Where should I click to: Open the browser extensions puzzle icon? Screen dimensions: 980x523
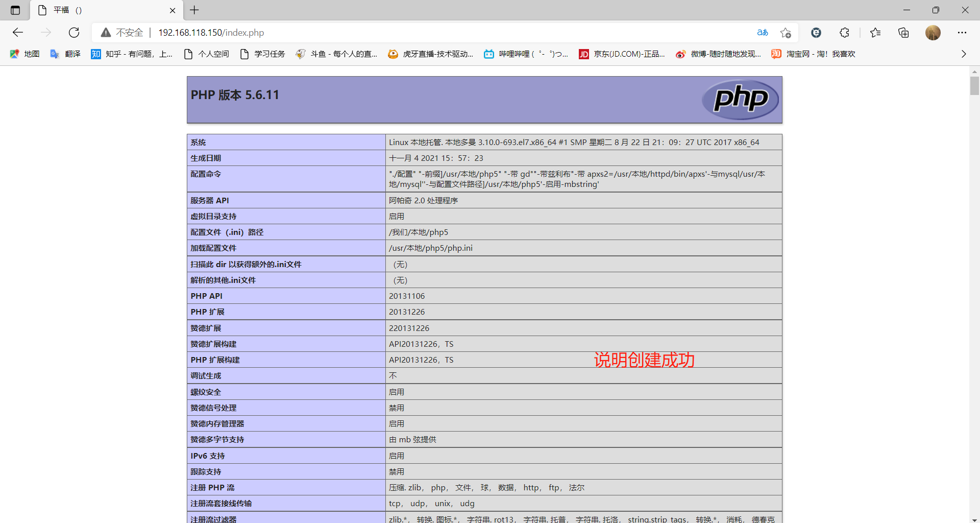(845, 33)
